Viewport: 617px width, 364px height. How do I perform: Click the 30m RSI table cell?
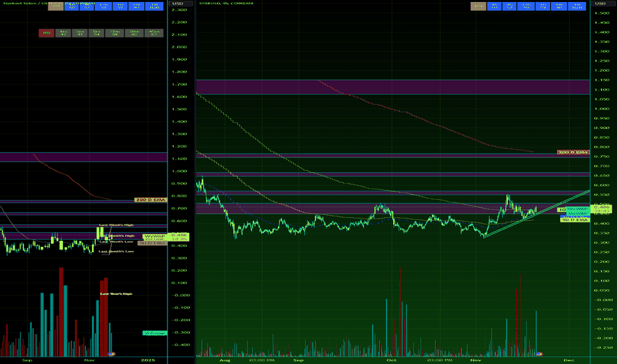tap(132, 32)
